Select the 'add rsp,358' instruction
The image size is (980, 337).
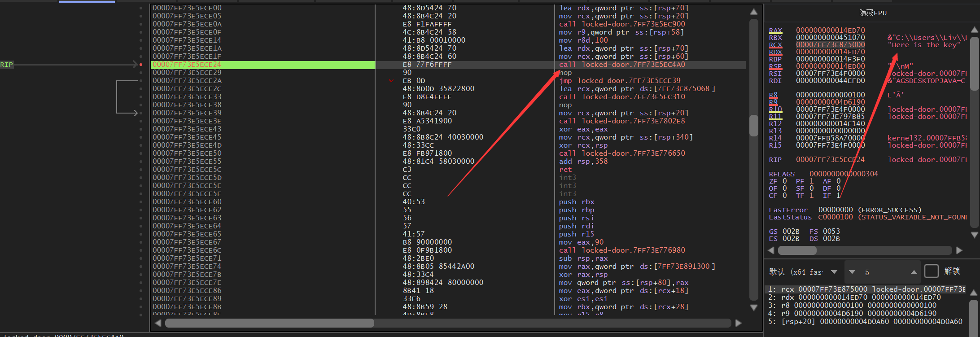click(583, 162)
